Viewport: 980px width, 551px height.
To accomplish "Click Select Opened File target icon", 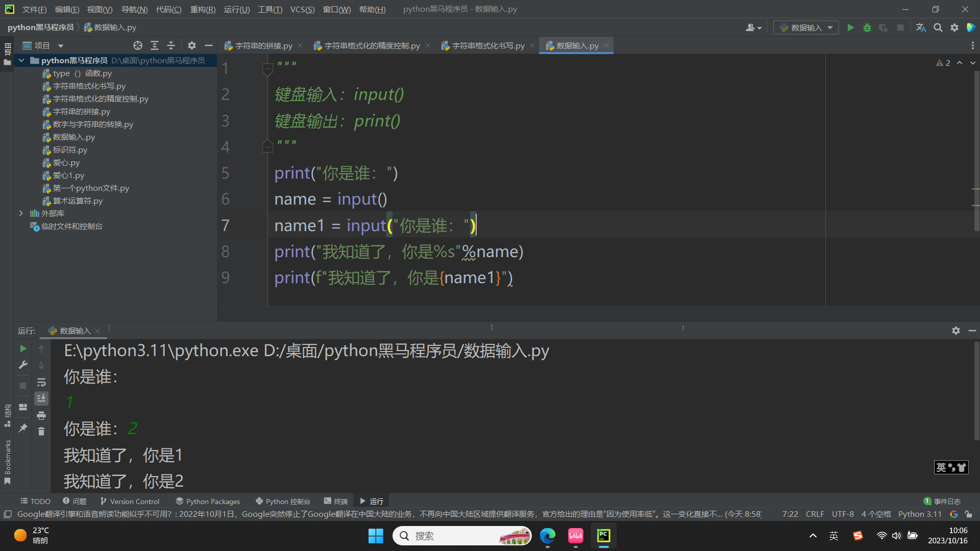I will pos(137,45).
